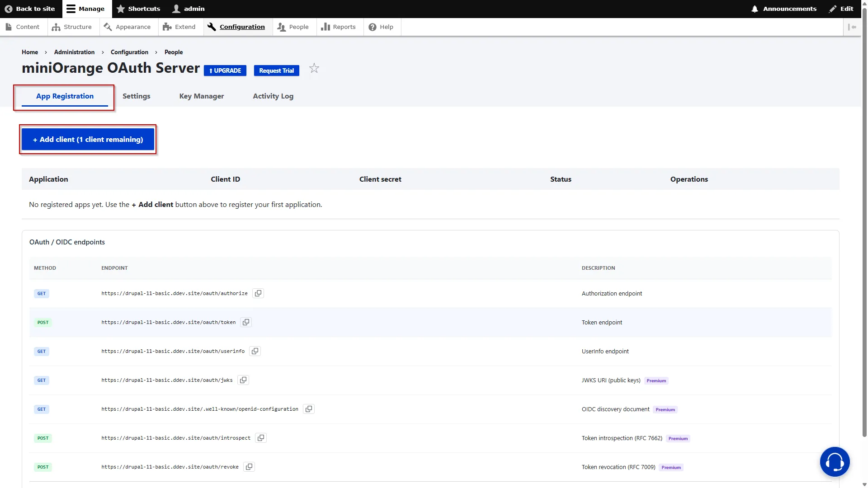868x488 pixels.
Task: Copy the oauth/authorize endpoint URL
Action: click(258, 293)
